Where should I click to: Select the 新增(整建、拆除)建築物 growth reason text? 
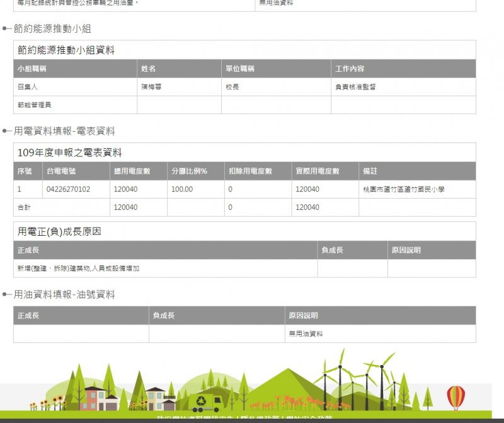click(79, 269)
